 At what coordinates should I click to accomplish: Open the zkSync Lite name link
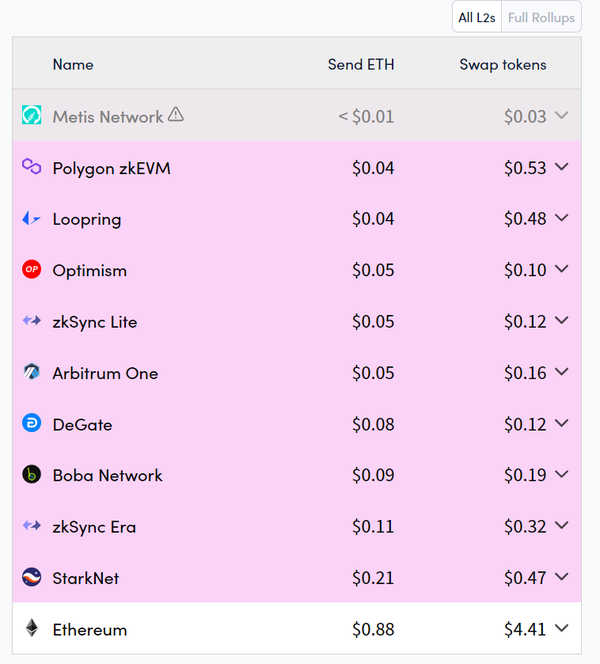(95, 322)
